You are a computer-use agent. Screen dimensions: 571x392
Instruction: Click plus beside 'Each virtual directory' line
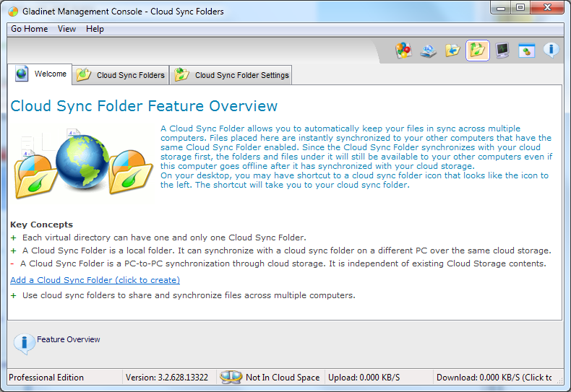tap(14, 238)
